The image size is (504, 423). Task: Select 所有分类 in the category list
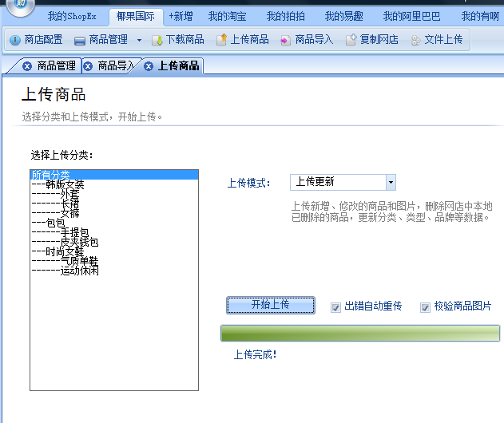(51, 175)
